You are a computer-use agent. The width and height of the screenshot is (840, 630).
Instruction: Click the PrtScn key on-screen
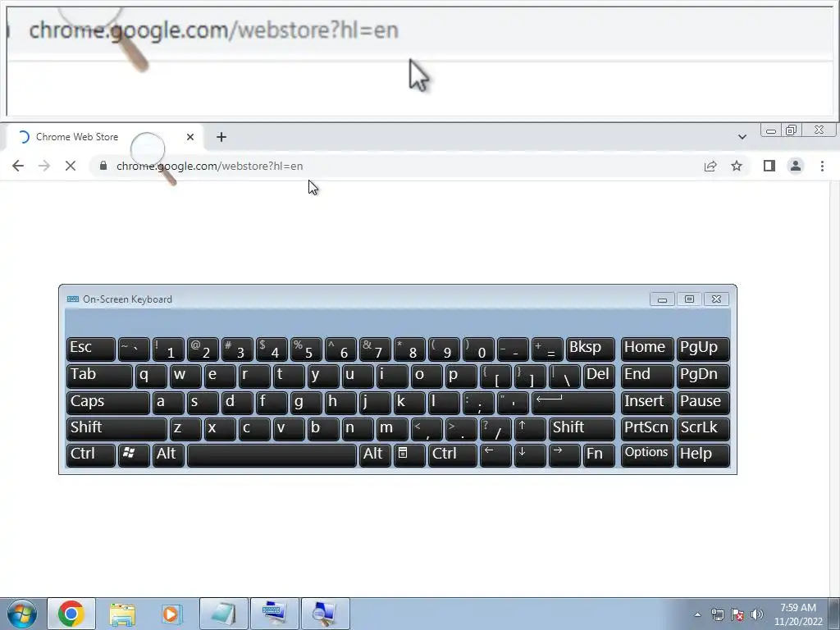coord(647,429)
